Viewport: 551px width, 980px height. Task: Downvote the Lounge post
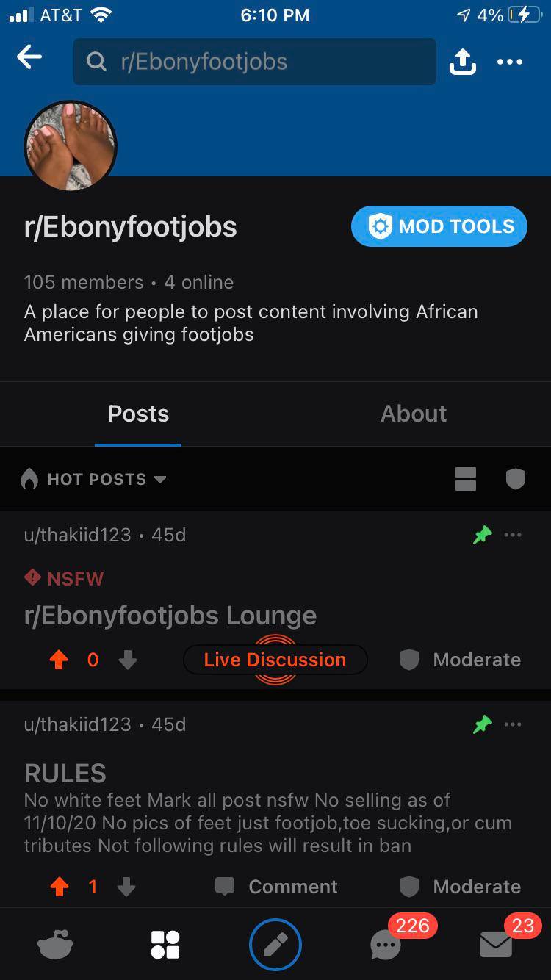coord(128,660)
